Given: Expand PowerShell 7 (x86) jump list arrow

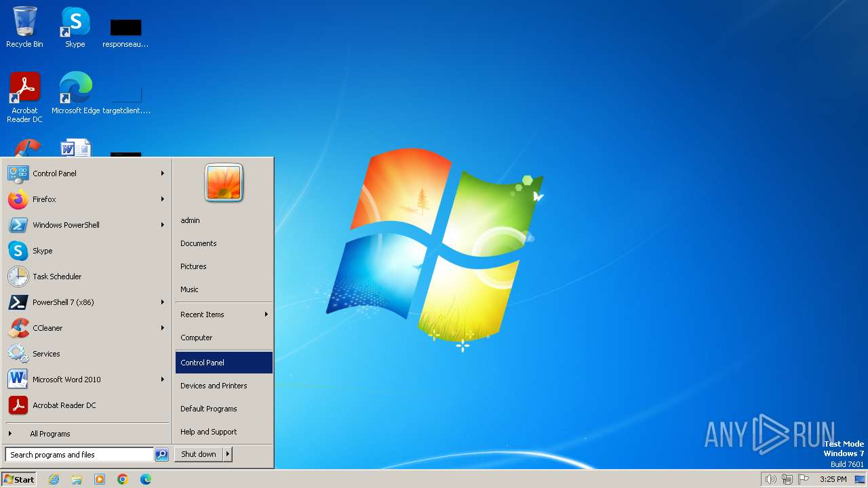Looking at the screenshot, I should coord(163,302).
